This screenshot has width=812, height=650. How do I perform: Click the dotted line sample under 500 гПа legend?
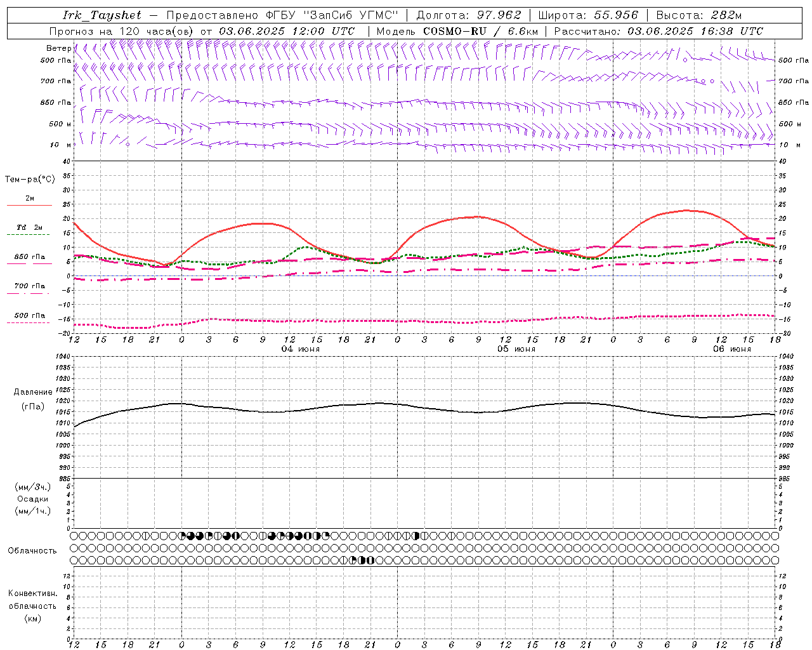point(28,323)
